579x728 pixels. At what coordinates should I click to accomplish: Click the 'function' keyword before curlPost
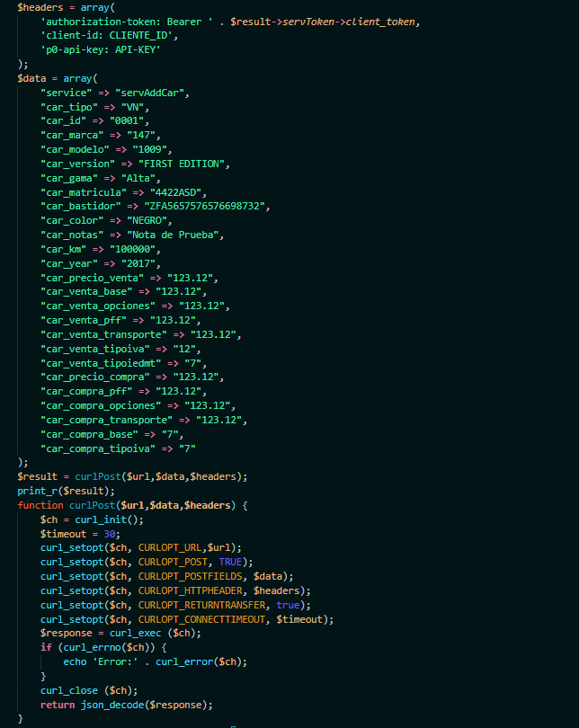point(40,505)
